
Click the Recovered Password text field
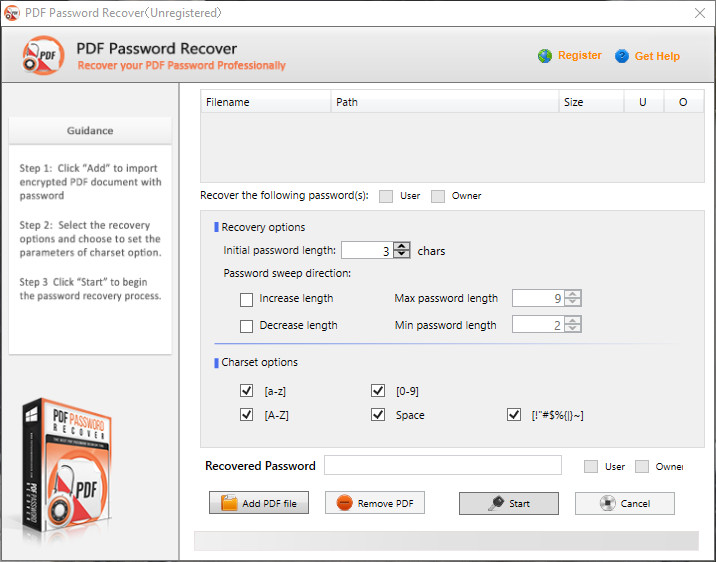point(443,465)
